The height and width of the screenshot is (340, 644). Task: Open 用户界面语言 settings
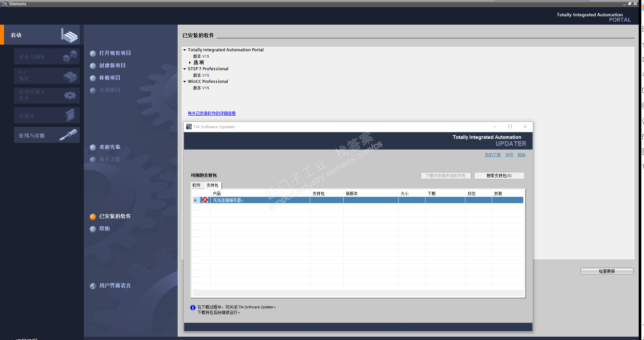coord(115,286)
